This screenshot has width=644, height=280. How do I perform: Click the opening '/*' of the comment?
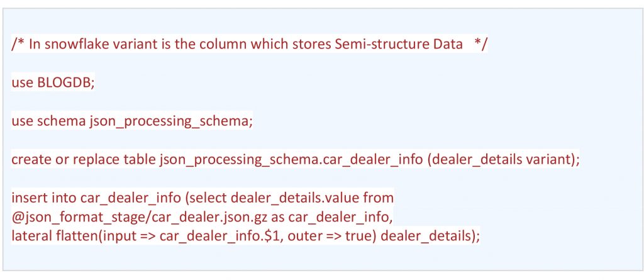[x=18, y=43]
